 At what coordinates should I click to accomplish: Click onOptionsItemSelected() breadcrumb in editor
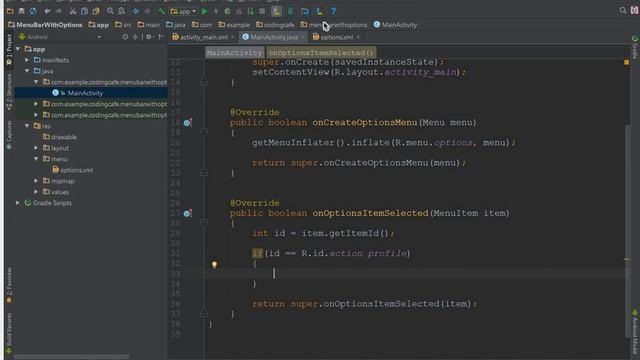pyautogui.click(x=321, y=53)
